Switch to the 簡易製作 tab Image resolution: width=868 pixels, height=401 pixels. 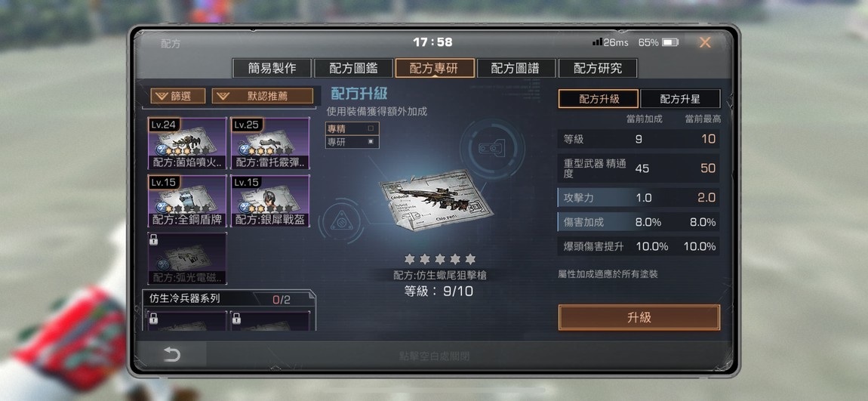pyautogui.click(x=272, y=68)
